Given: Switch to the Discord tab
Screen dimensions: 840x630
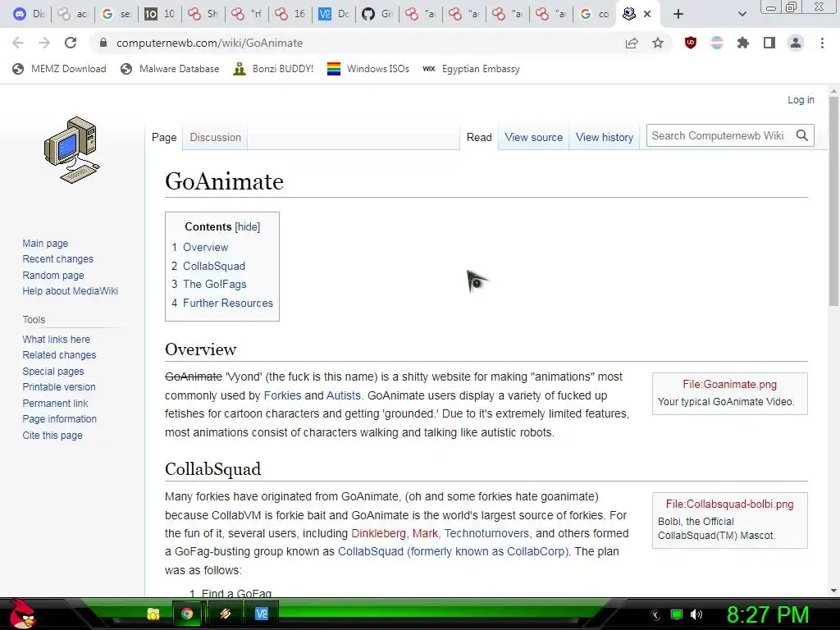Looking at the screenshot, I should pos(29,14).
